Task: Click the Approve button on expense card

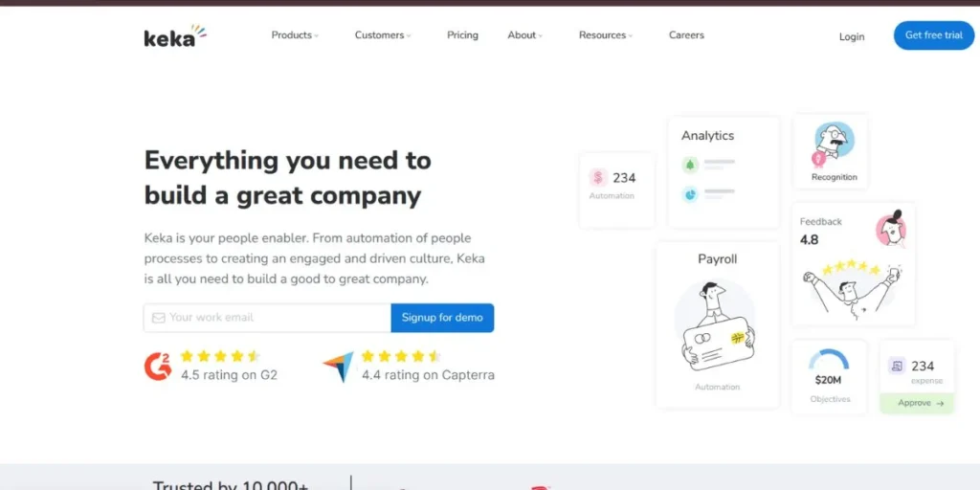Action: coord(917,403)
